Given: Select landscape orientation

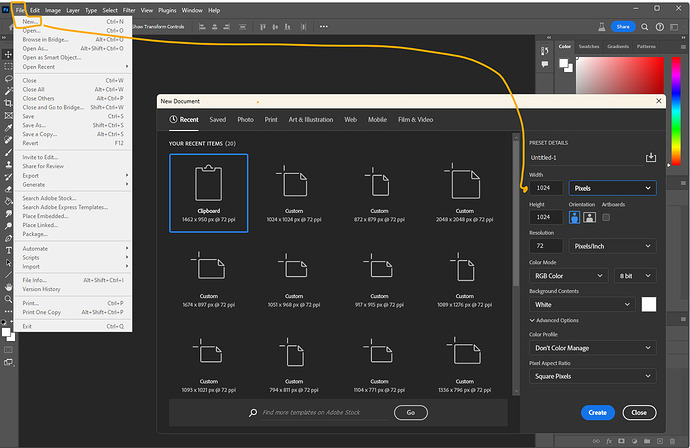Looking at the screenshot, I should coord(589,217).
